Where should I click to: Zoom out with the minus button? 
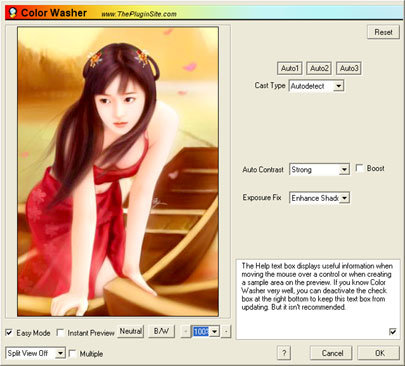[185, 332]
